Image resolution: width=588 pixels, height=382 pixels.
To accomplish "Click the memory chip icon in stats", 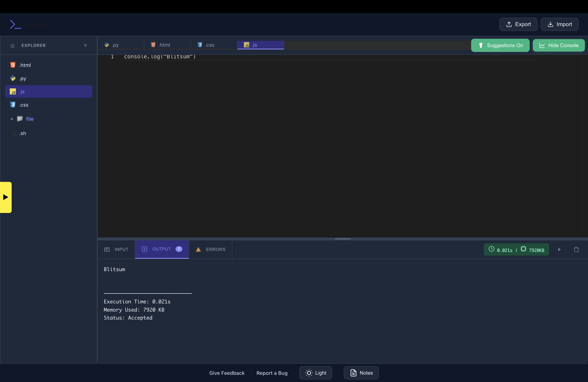I will (x=523, y=249).
